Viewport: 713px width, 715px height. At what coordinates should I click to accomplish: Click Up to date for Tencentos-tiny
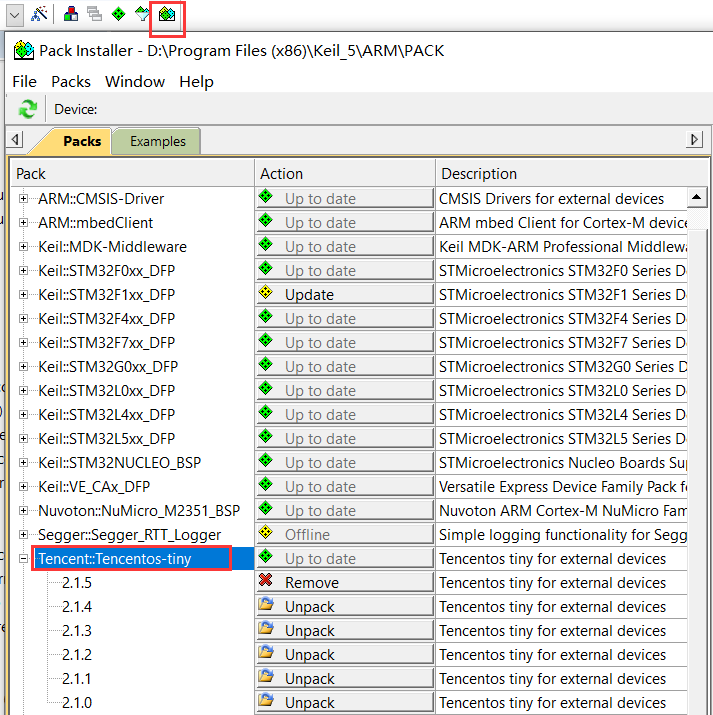345,559
